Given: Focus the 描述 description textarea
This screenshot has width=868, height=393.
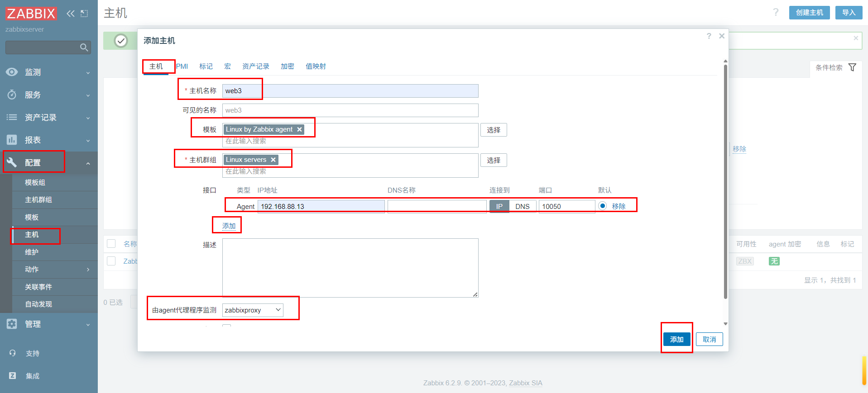Looking at the screenshot, I should coord(350,268).
